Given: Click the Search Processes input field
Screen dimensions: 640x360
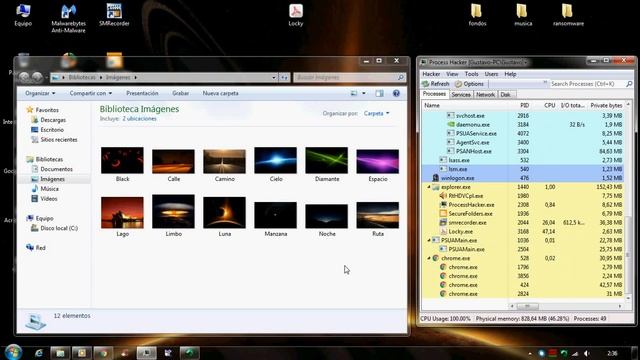Looking at the screenshot, I should (587, 84).
